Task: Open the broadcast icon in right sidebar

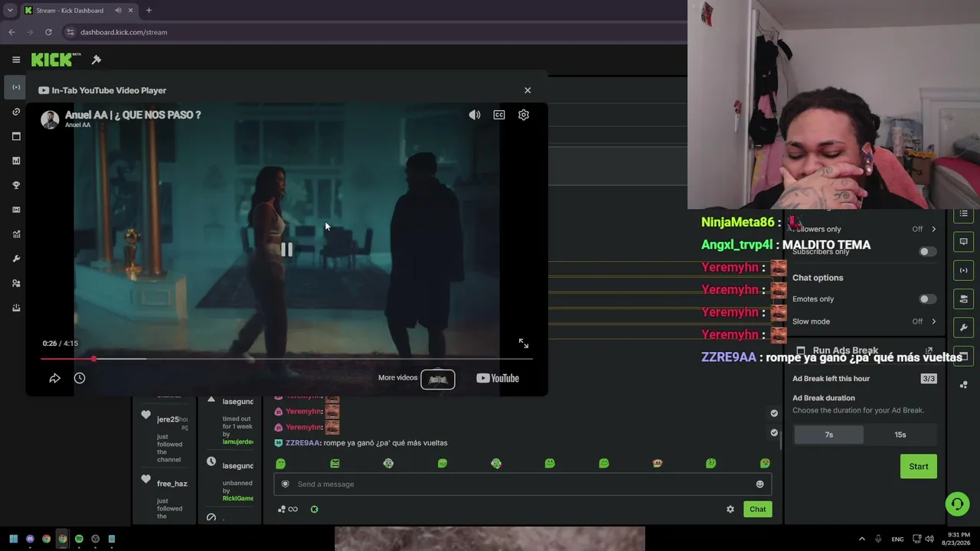Action: pyautogui.click(x=964, y=270)
